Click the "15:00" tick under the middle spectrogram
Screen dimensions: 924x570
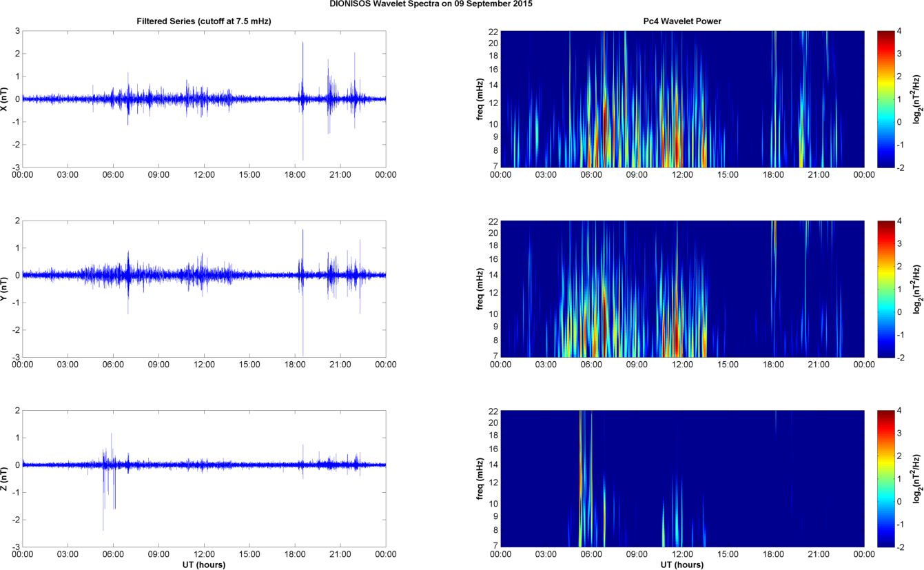pyautogui.click(x=728, y=365)
